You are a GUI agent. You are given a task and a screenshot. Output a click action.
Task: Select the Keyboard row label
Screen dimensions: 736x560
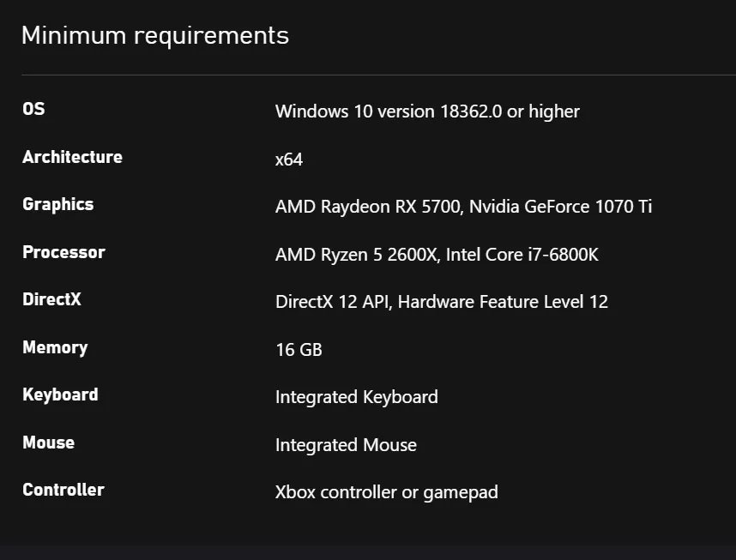pyautogui.click(x=60, y=394)
